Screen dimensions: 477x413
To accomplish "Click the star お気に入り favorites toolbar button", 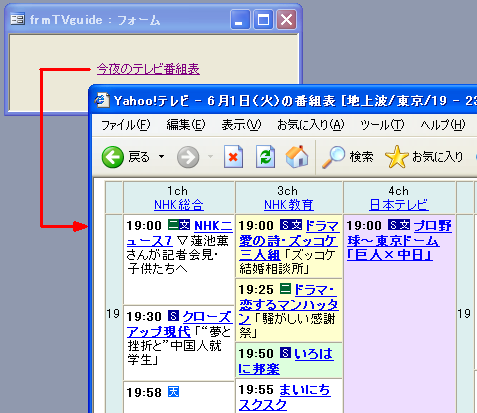I will pyautogui.click(x=424, y=156).
